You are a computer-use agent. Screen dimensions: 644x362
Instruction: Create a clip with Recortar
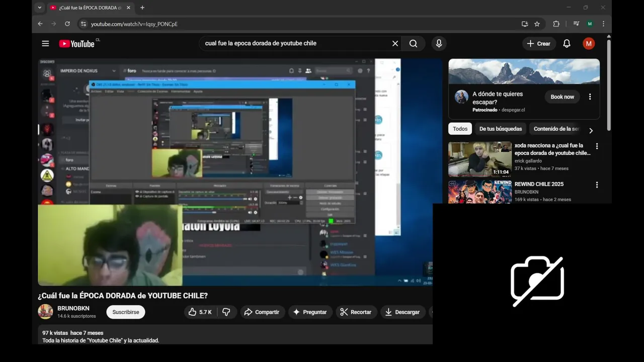click(x=356, y=312)
